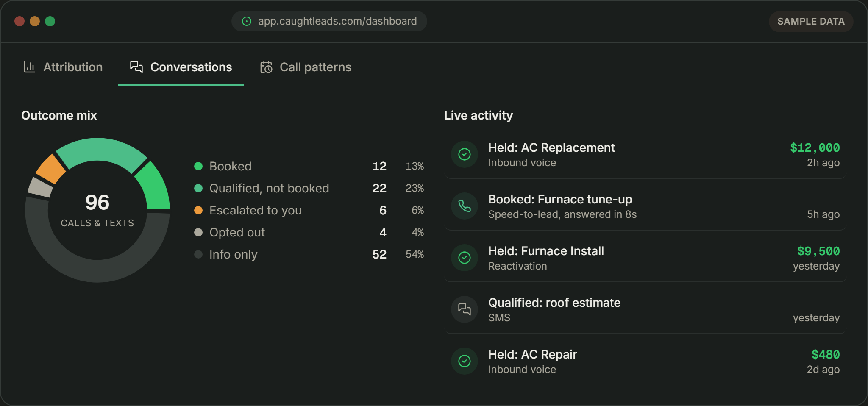Click the $9,500 amount for Furnace Install

818,251
